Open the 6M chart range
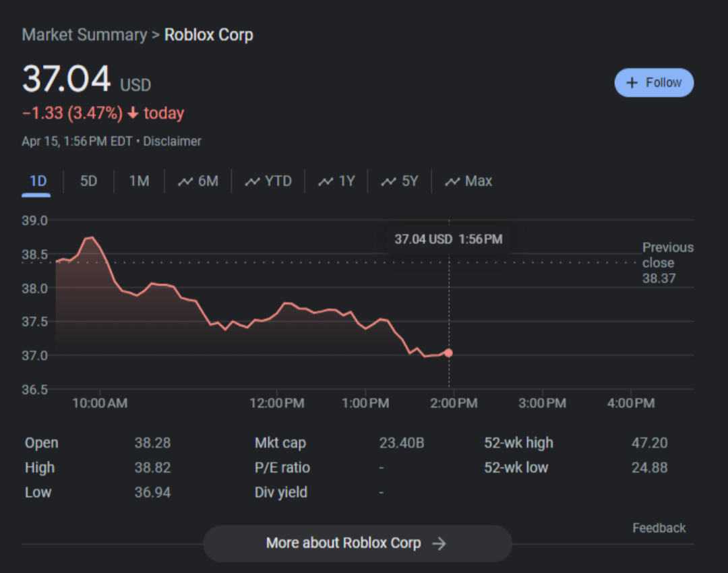728x573 pixels. tap(198, 181)
